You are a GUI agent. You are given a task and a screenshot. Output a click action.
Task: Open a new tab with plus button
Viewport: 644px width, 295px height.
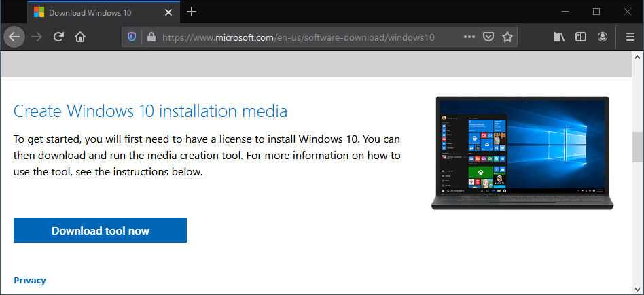coord(192,12)
